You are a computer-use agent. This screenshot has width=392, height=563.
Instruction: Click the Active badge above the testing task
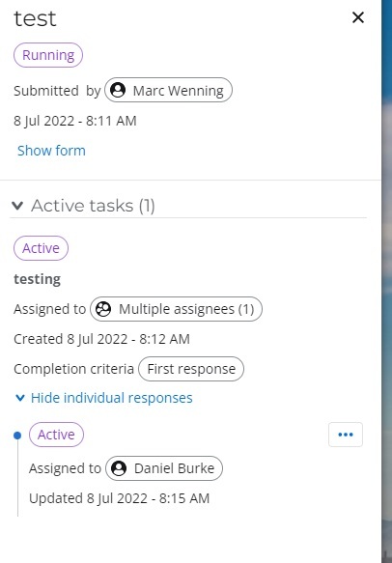tap(41, 248)
